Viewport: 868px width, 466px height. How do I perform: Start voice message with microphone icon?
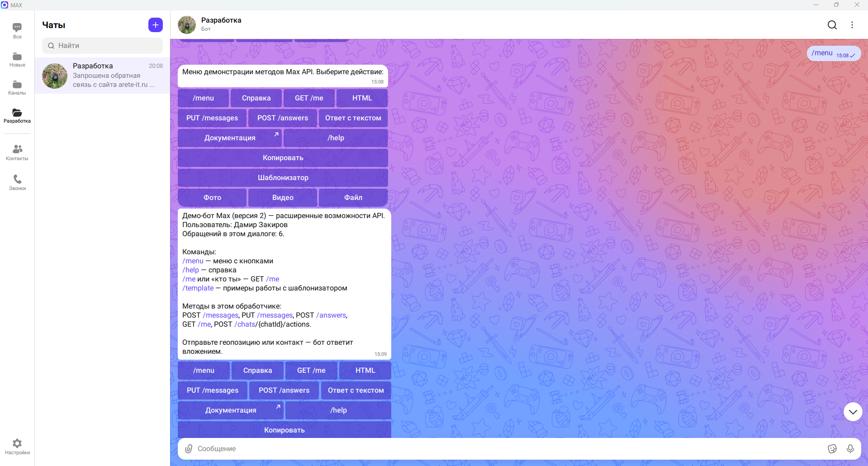[x=850, y=448]
